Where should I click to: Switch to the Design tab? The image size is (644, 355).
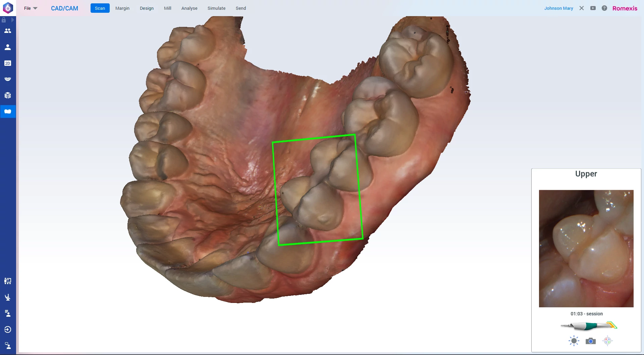(x=147, y=8)
